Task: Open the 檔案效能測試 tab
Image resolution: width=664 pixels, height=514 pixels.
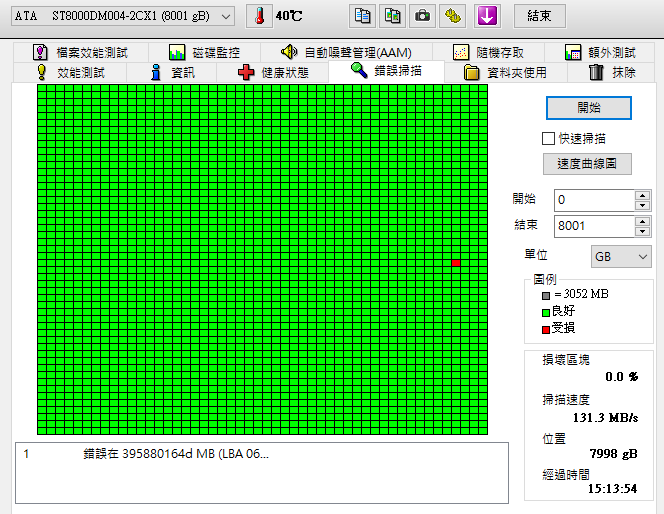Action: [x=81, y=53]
